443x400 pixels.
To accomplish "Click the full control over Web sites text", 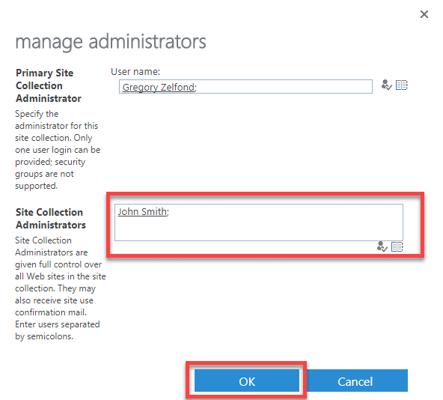I will click(60, 270).
